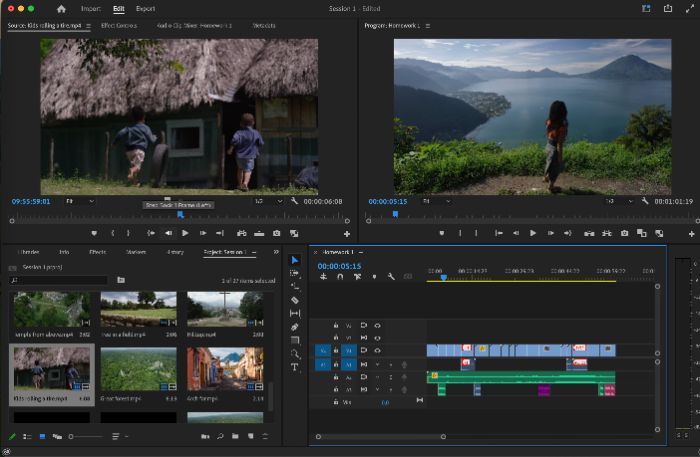Select the Selection tool arrow

(295, 260)
